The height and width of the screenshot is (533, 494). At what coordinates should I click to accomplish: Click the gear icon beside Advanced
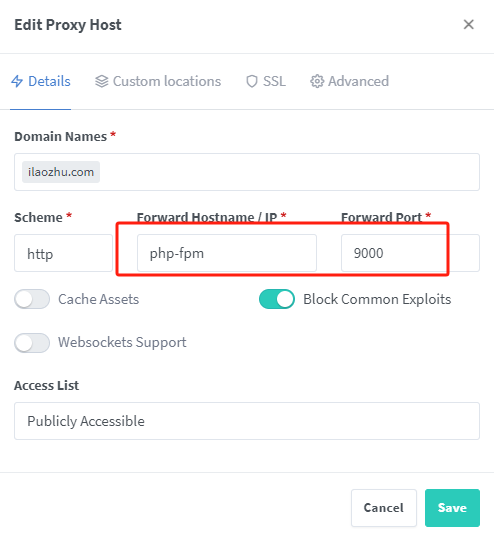pyautogui.click(x=317, y=81)
